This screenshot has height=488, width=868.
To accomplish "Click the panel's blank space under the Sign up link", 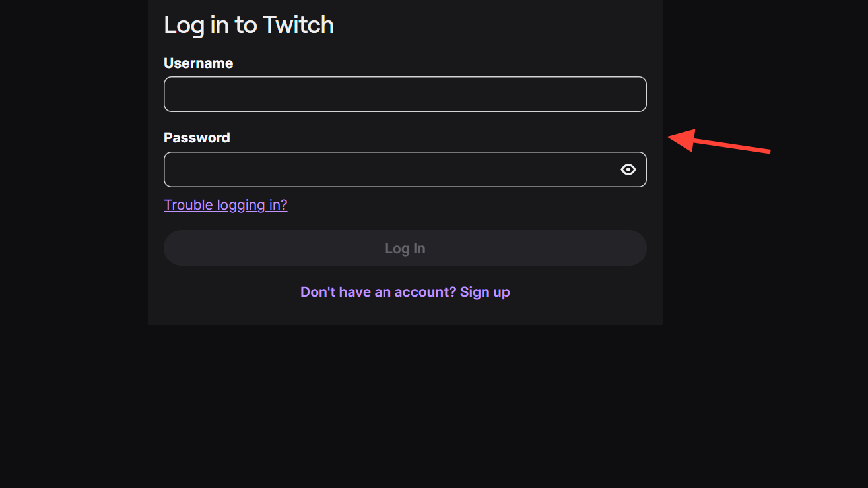I will pos(405,313).
